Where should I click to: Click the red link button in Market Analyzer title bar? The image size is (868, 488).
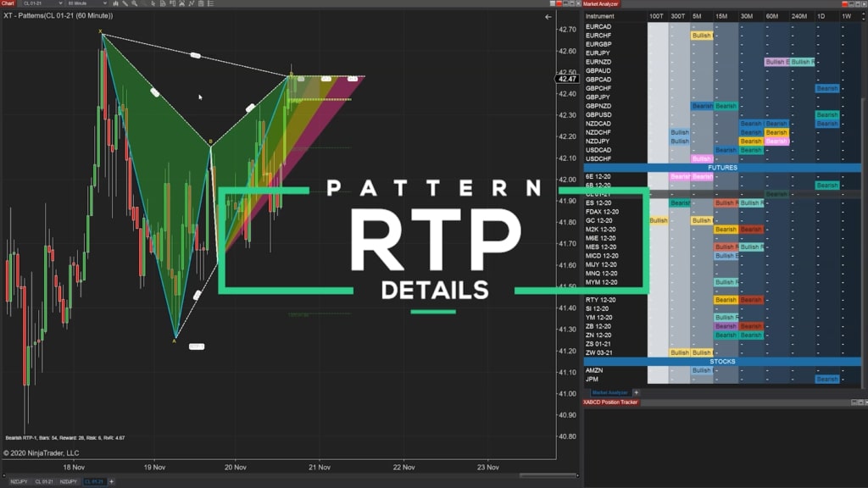(845, 3)
